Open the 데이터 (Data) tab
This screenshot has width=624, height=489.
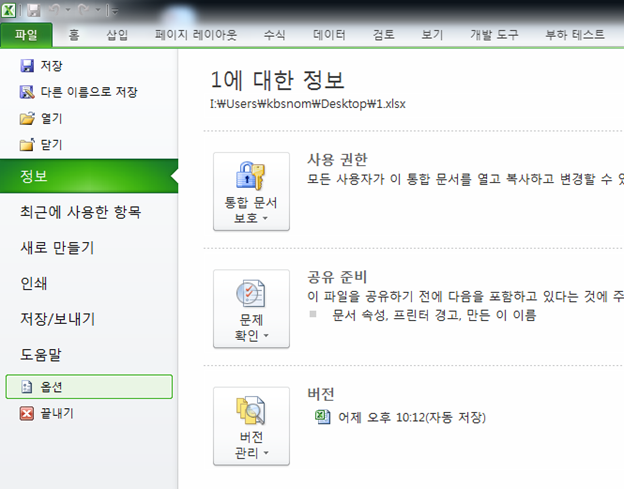(329, 35)
